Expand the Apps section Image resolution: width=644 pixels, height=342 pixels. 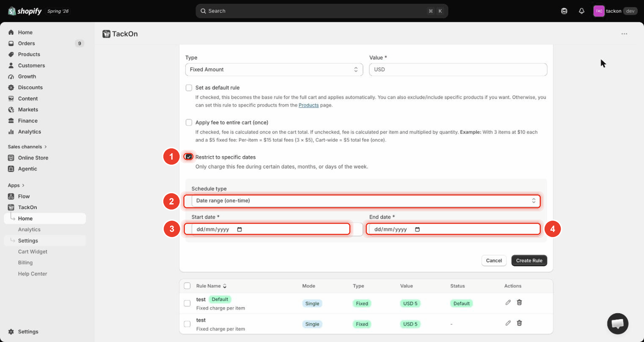pos(16,185)
